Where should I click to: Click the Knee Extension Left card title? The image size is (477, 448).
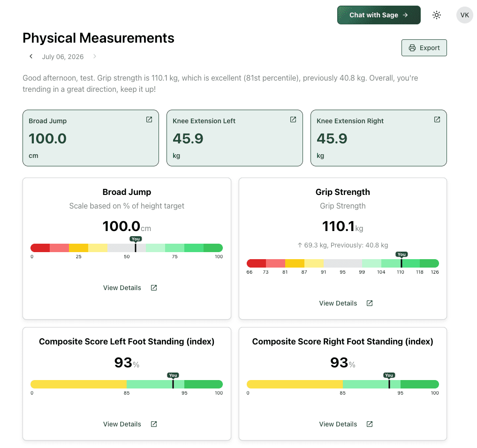(x=204, y=121)
